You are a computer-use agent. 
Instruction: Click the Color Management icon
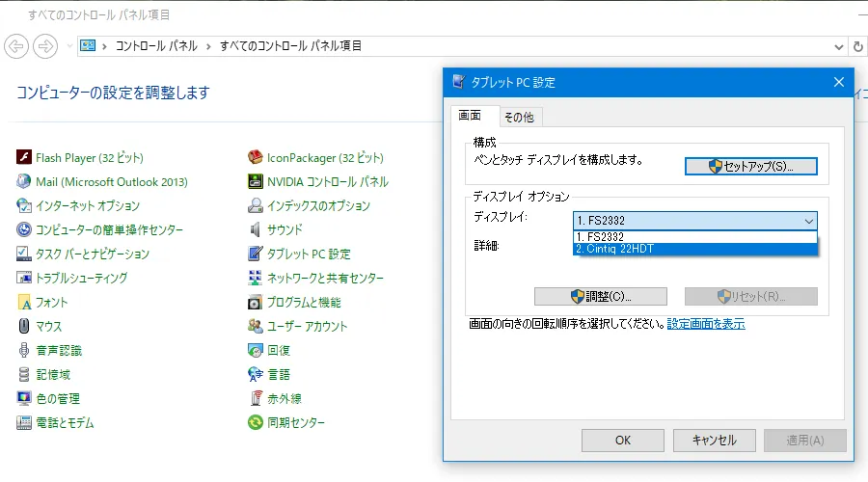coord(24,398)
